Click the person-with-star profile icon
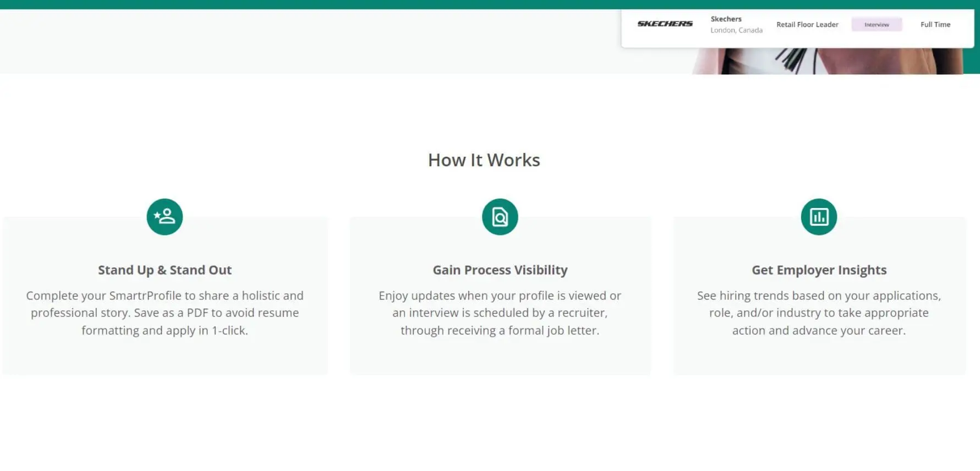 click(165, 217)
